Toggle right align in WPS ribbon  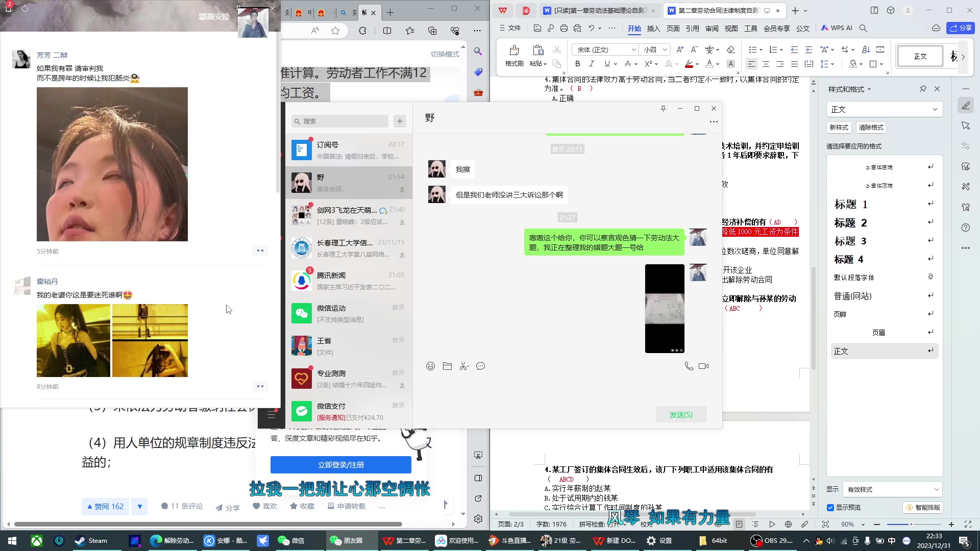pos(780,64)
